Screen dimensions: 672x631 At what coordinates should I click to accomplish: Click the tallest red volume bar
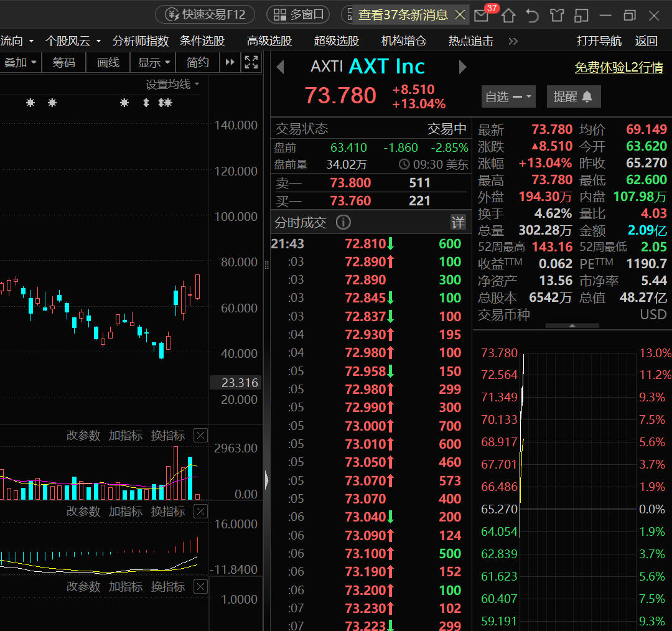(x=175, y=473)
